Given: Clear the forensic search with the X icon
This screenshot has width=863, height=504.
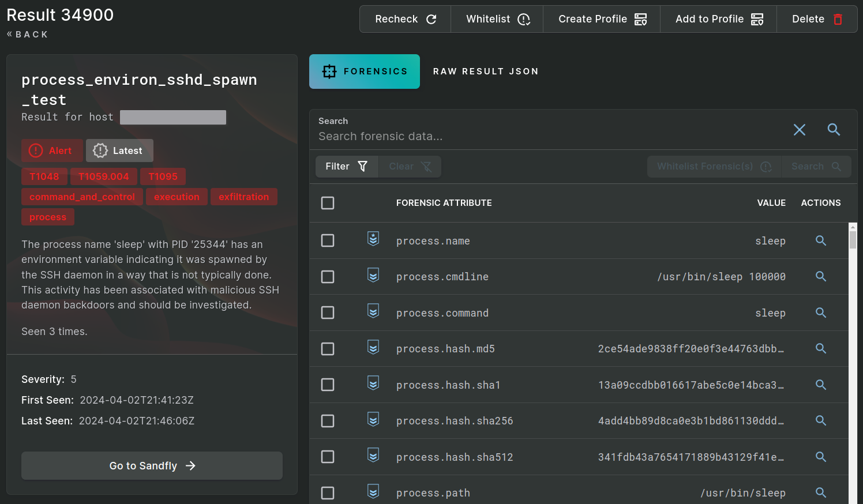Looking at the screenshot, I should click(799, 130).
